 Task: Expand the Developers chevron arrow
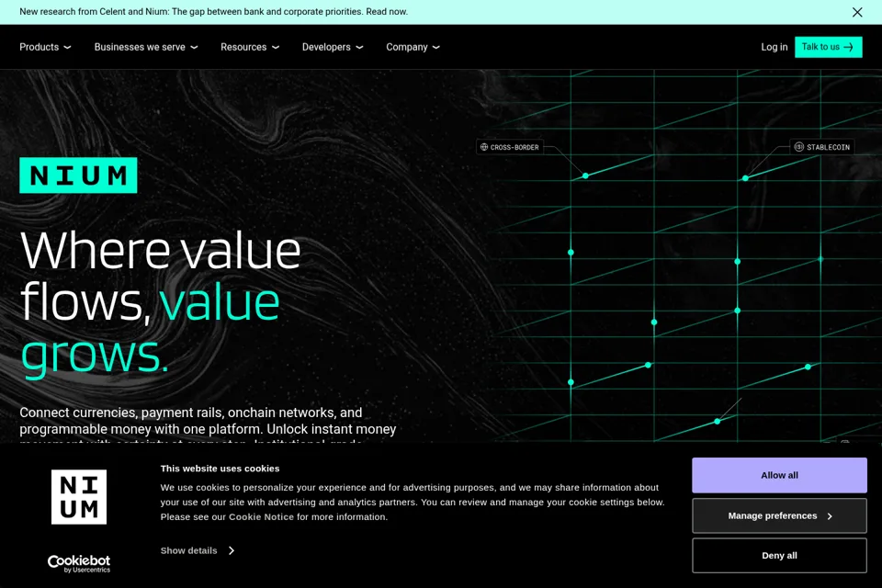[x=359, y=48]
